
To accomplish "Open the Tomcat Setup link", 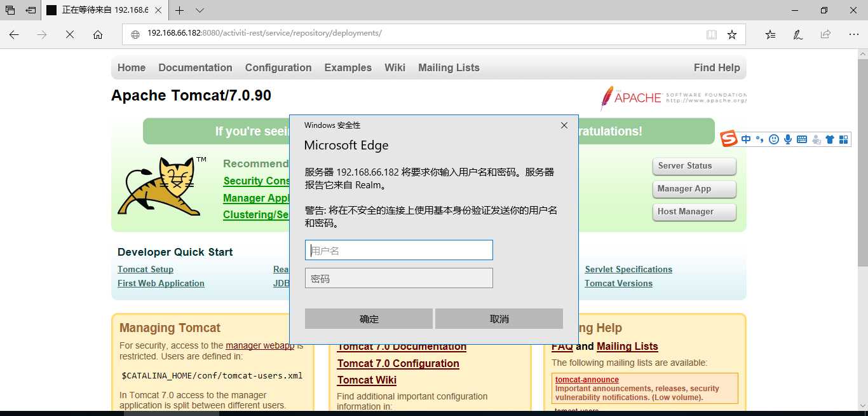I will point(146,269).
